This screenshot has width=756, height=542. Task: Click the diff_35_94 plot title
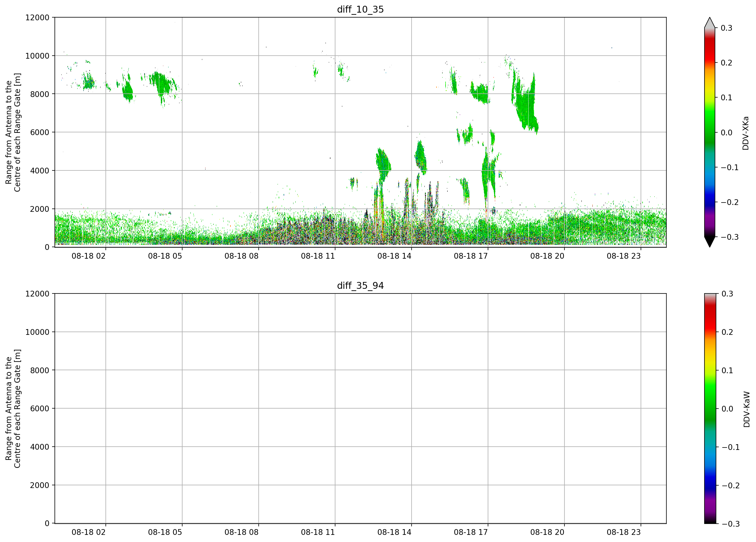pyautogui.click(x=360, y=286)
